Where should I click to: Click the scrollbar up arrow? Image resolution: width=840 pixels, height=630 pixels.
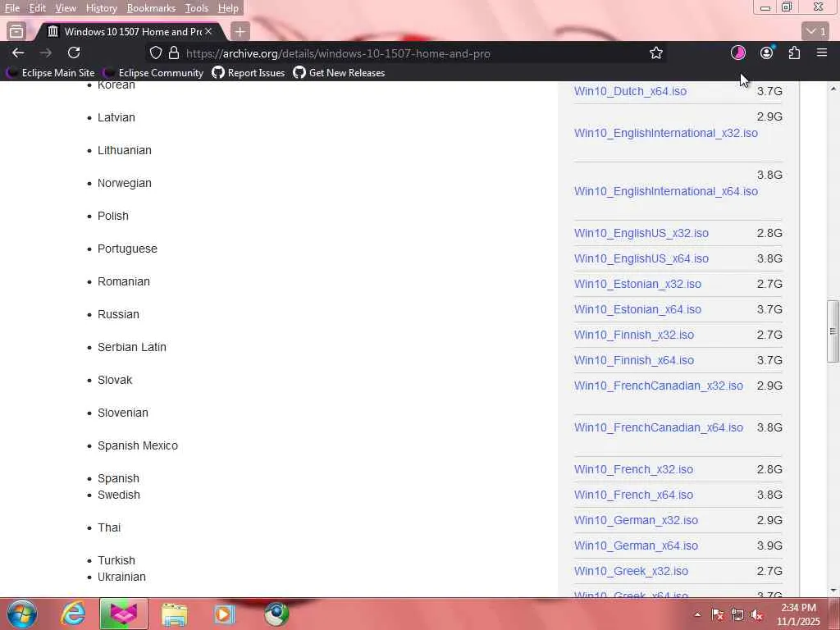(x=833, y=89)
